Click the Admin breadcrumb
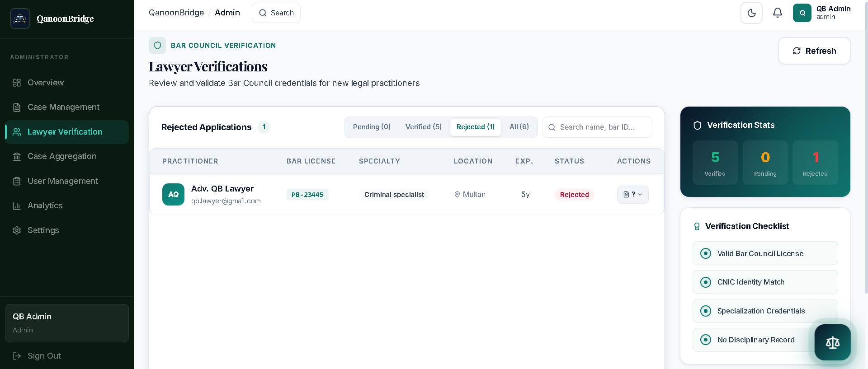Screen dimensions: 868x369 pyautogui.click(x=227, y=13)
